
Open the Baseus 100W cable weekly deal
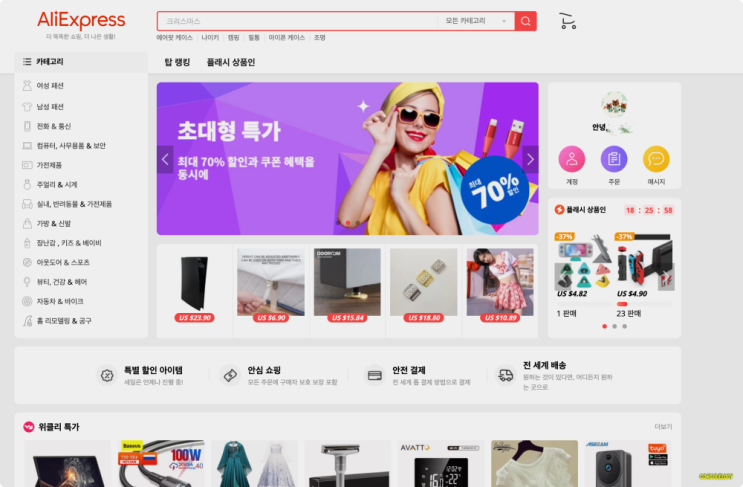[x=161, y=463]
